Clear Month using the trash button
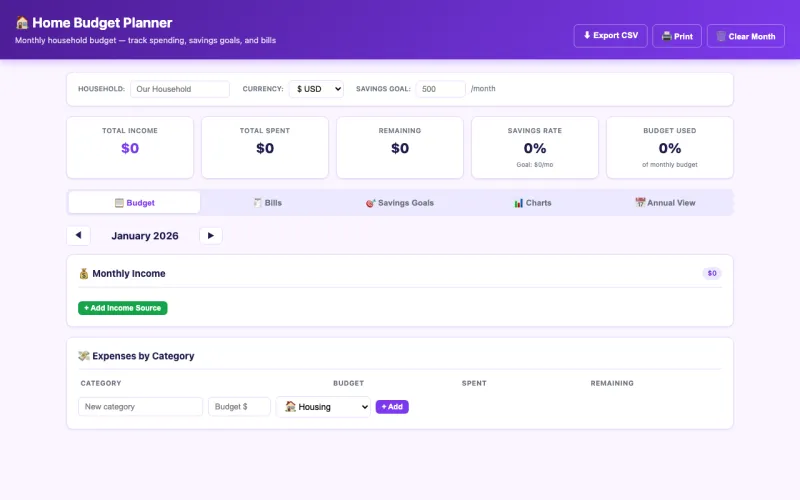800x500 pixels. click(745, 36)
